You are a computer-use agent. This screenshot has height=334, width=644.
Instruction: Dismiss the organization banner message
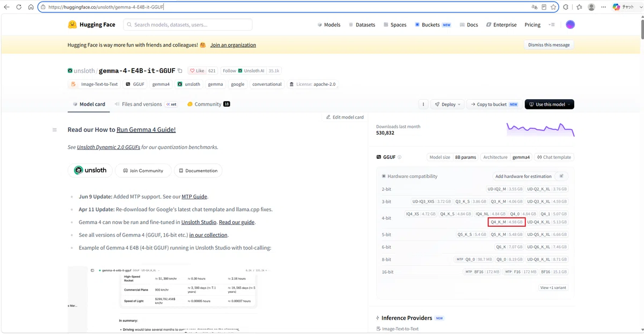(x=548, y=45)
